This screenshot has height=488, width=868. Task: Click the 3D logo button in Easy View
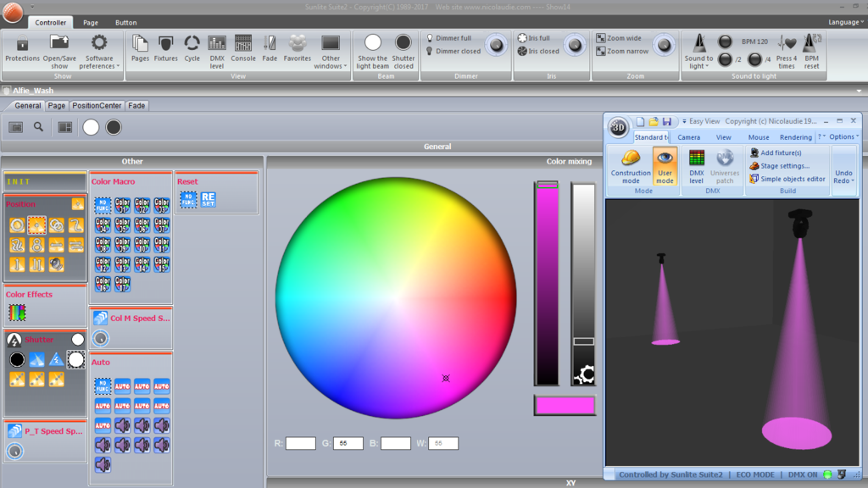618,128
